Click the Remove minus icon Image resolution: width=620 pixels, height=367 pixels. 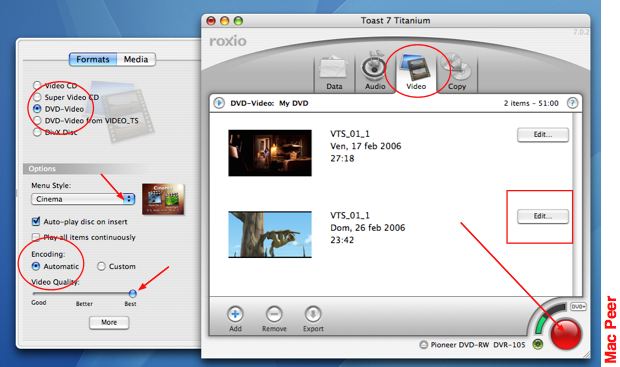coord(274,314)
